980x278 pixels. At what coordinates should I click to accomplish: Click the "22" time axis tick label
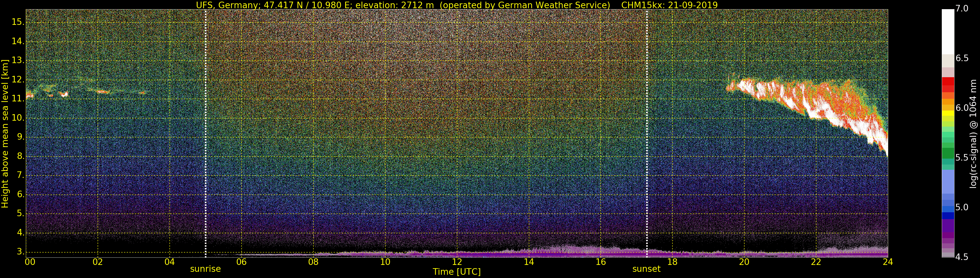tap(816, 262)
